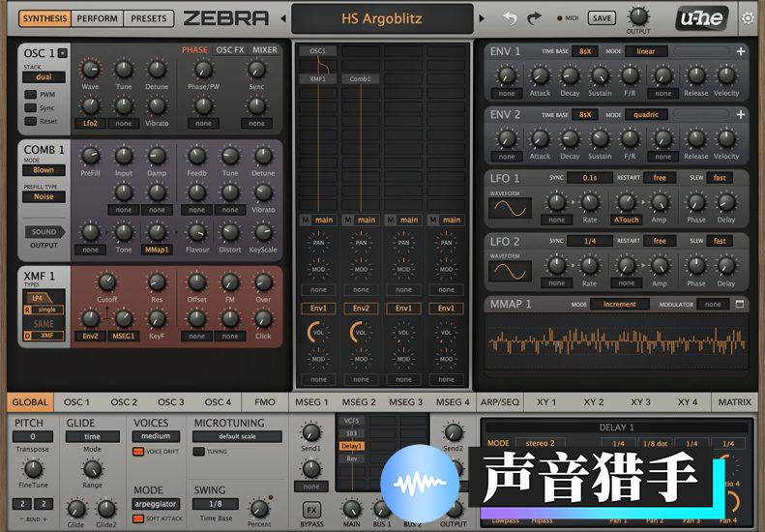Select the XMF LP4 filter type icon
The width and height of the screenshot is (765, 532).
(x=42, y=297)
